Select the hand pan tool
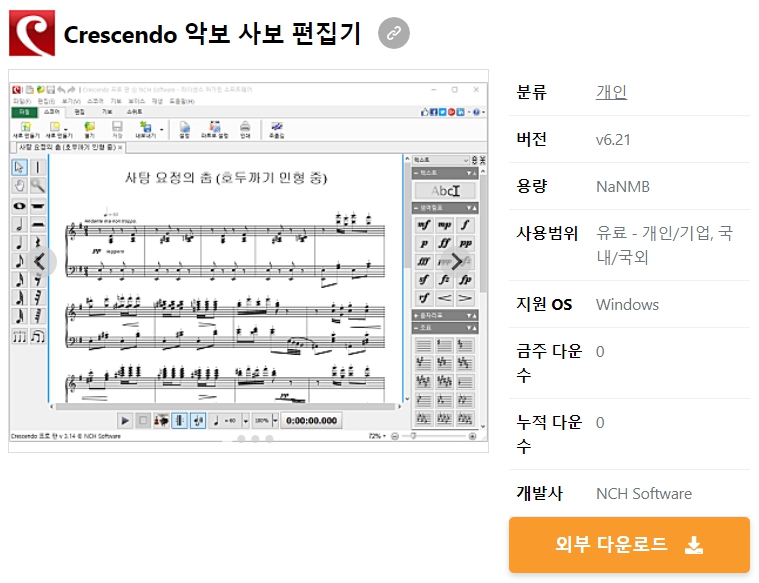 click(x=19, y=186)
